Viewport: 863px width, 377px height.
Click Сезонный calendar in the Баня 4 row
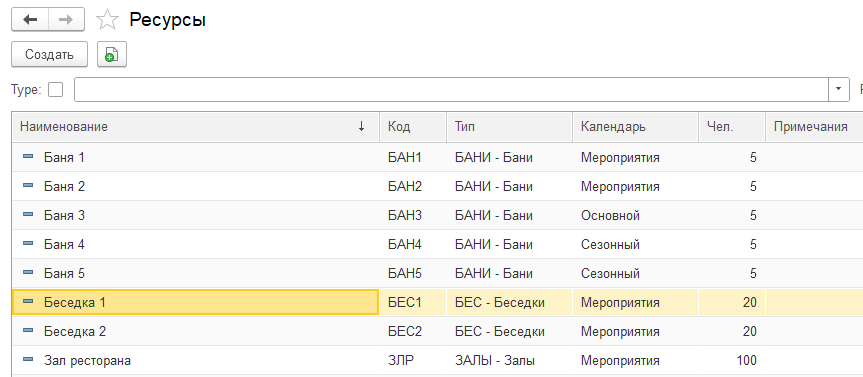coord(610,244)
